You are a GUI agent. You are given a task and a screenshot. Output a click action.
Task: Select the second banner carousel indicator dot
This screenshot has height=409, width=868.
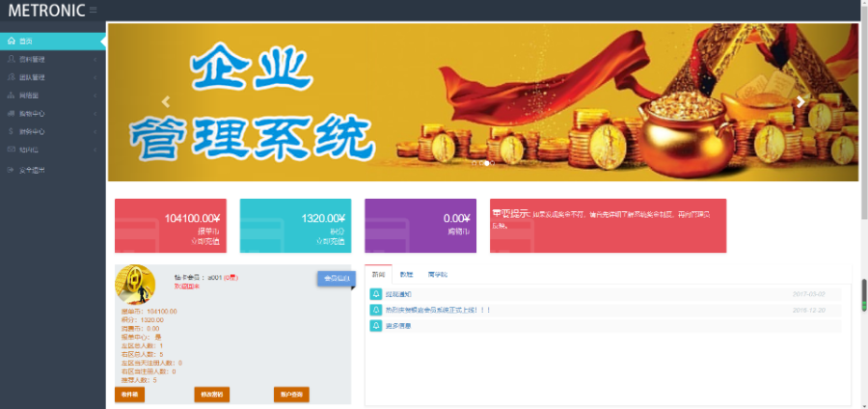480,163
